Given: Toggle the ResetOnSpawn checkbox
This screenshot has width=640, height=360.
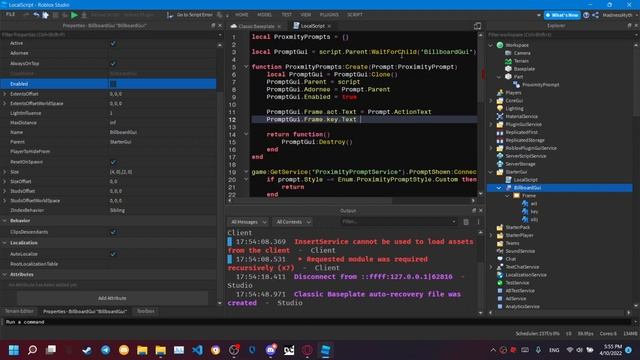Looking at the screenshot, I should click(x=113, y=162).
